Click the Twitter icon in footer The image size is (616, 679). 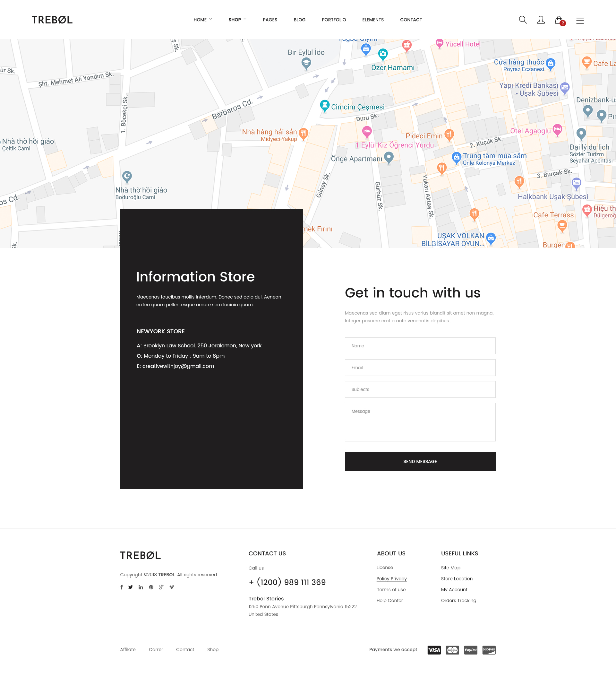click(131, 587)
